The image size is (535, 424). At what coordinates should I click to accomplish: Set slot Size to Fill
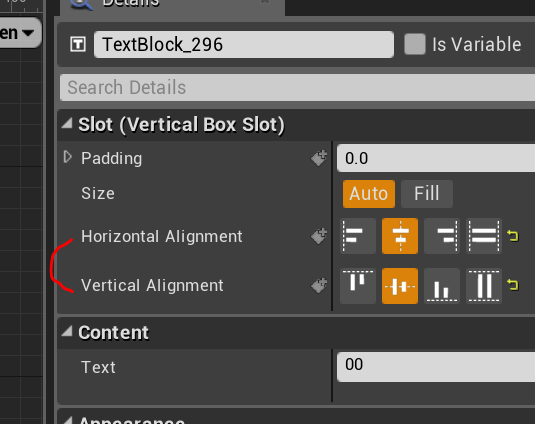(427, 194)
